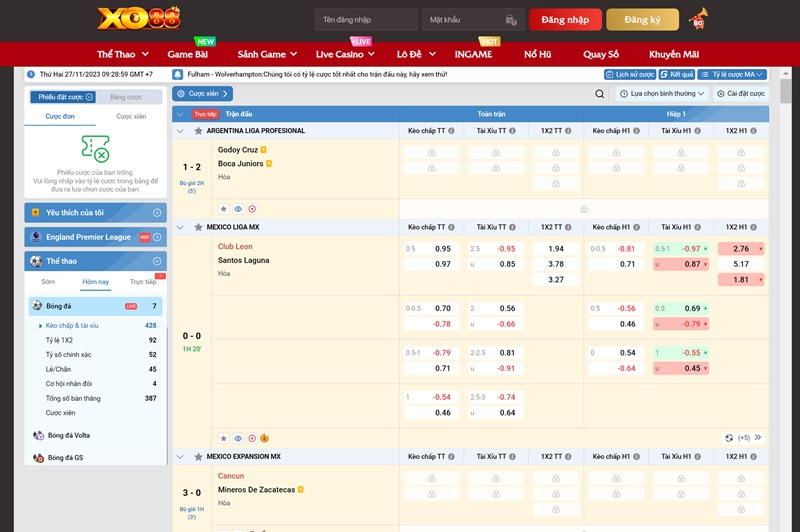Image resolution: width=800 pixels, height=532 pixels.
Task: Click the empty bet slip ticket icon
Action: (96, 148)
